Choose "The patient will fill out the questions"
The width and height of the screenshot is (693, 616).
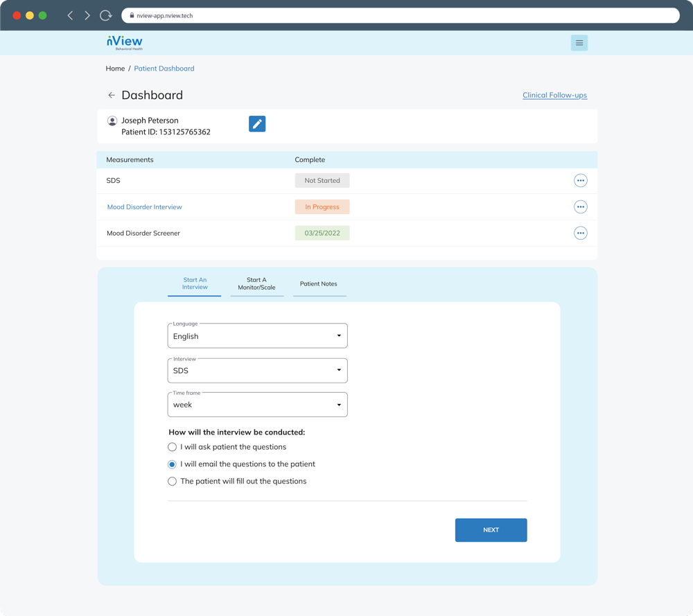coord(173,482)
